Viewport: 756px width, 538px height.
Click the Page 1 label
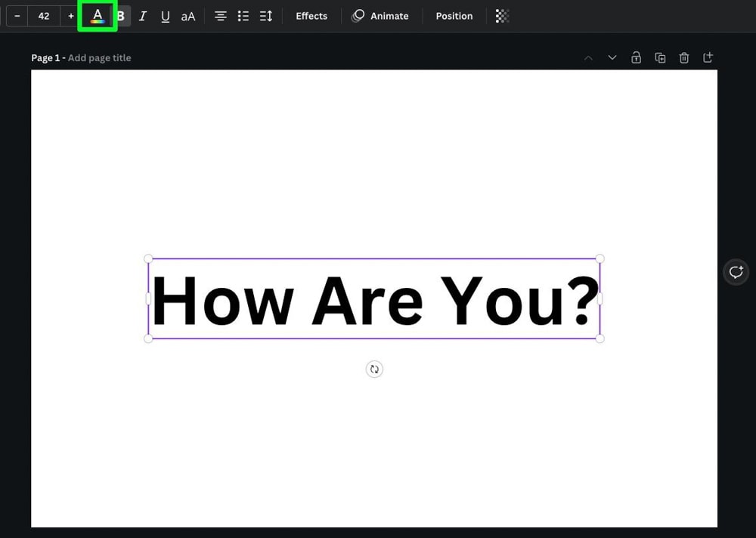(x=46, y=58)
